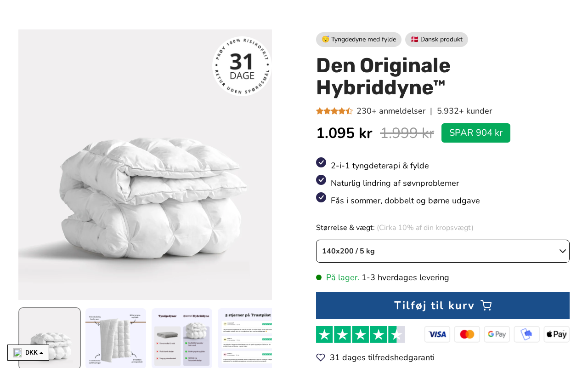
Task: Click the Apple Pay icon
Action: coord(556,334)
